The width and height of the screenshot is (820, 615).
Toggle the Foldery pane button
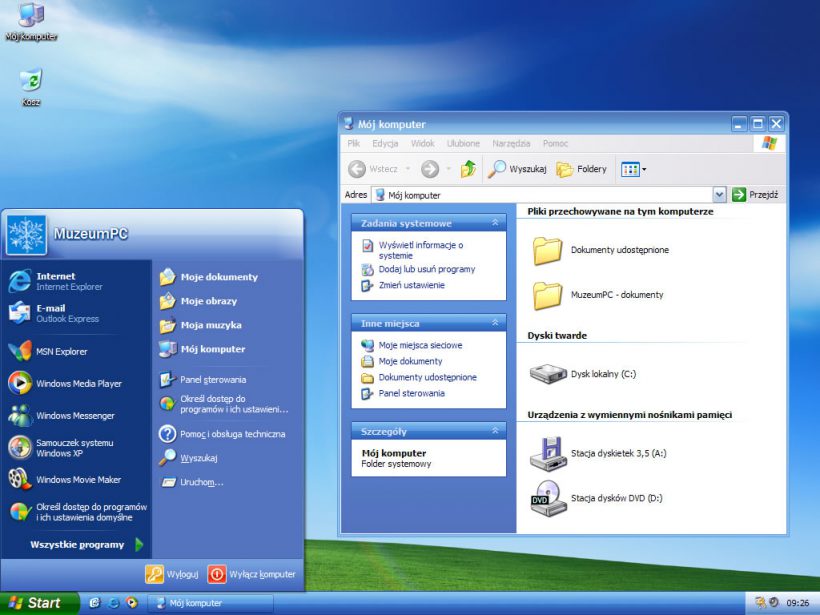[x=581, y=169]
